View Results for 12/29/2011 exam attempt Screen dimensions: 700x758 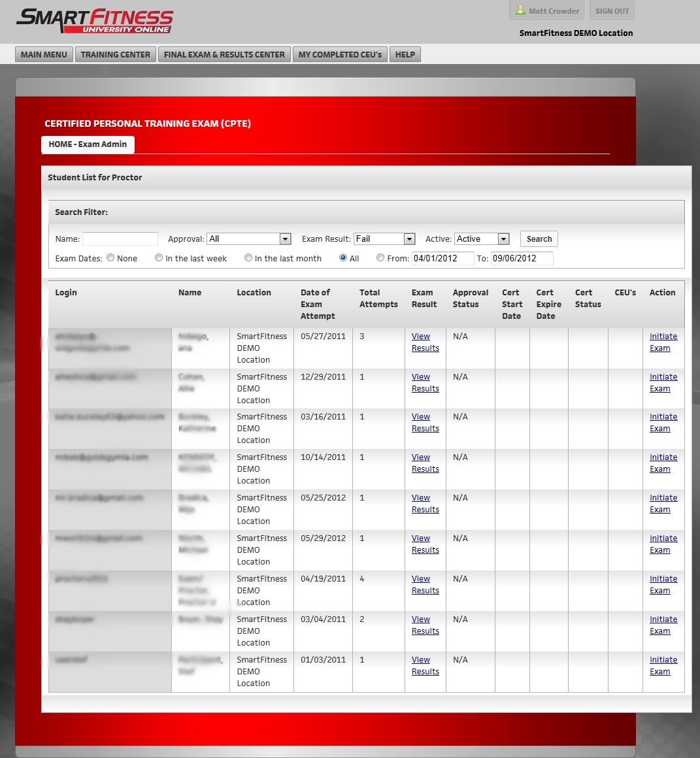425,383
